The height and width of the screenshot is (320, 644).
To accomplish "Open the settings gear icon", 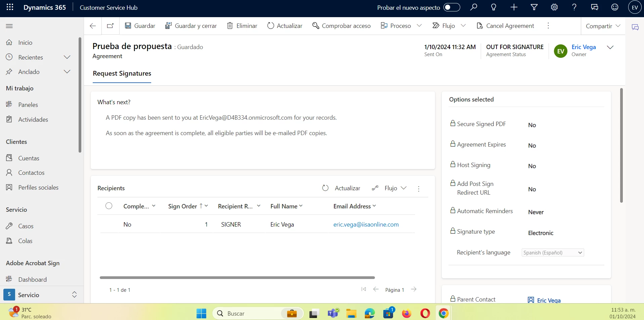I will click(x=554, y=7).
